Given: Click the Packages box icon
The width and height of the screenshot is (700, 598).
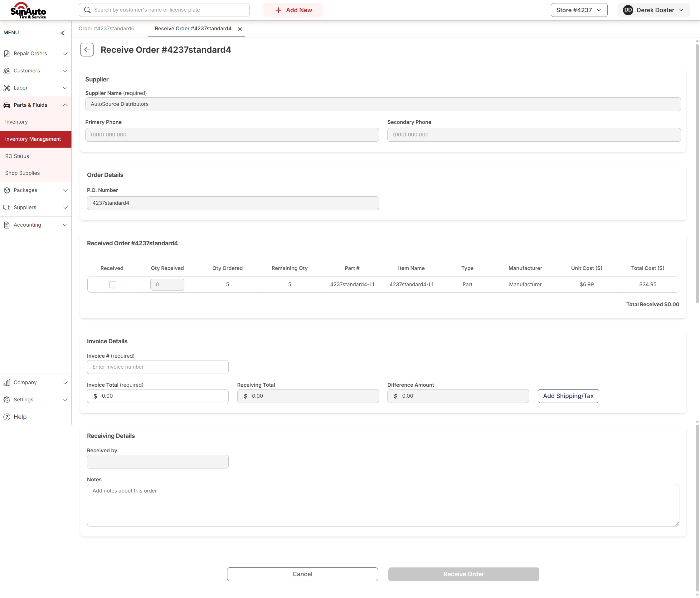Looking at the screenshot, I should 7,190.
